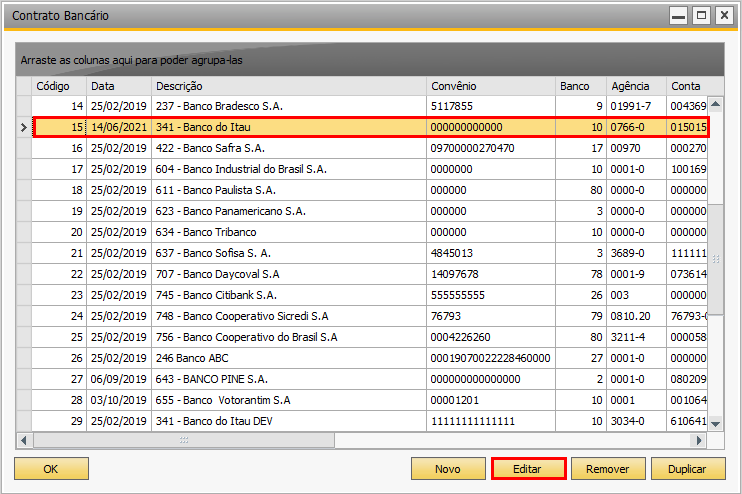The width and height of the screenshot is (742, 494).
Task: Click horizontal scrollbar right arrow
Action: (x=699, y=440)
